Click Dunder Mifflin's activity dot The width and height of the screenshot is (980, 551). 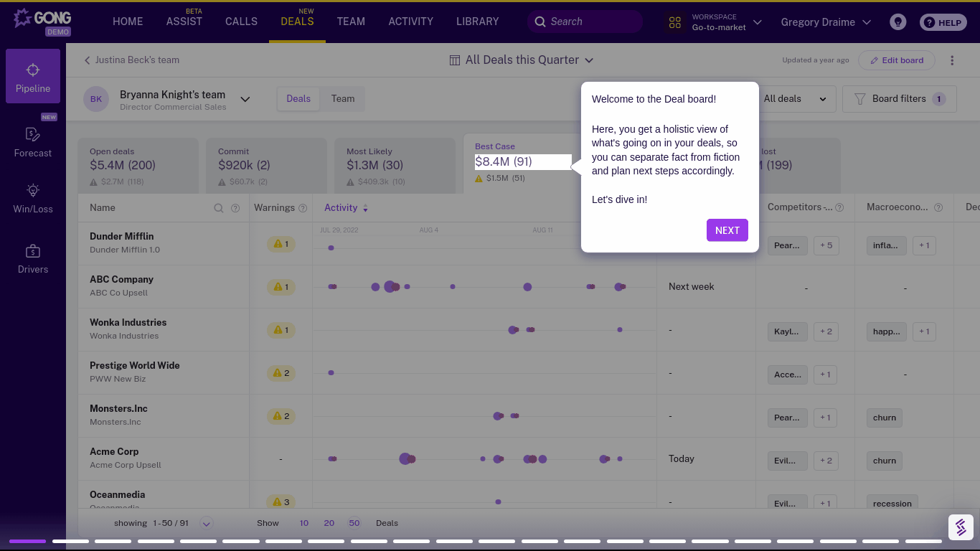coord(331,248)
